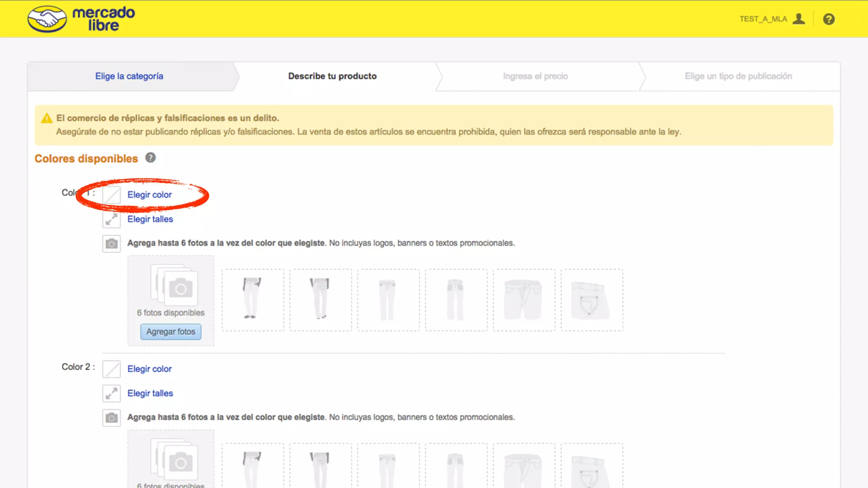This screenshot has height=488, width=868.
Task: Go back to Elige la categoría step
Action: [x=129, y=76]
